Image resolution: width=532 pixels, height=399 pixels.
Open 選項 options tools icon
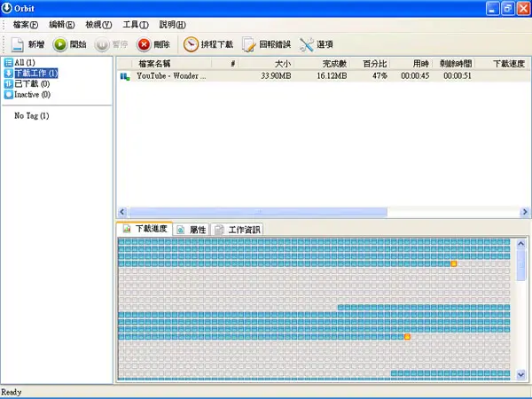[307, 44]
